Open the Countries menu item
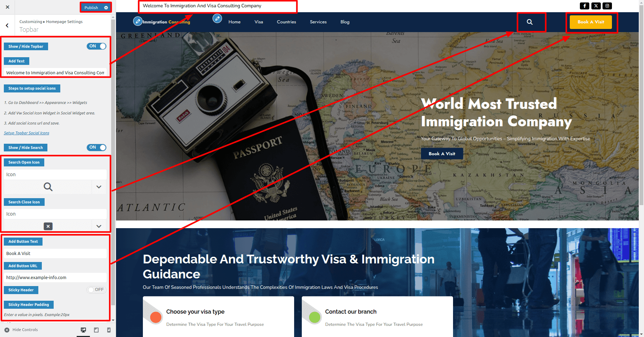Viewport: 644px width, 337px height. [x=286, y=22]
